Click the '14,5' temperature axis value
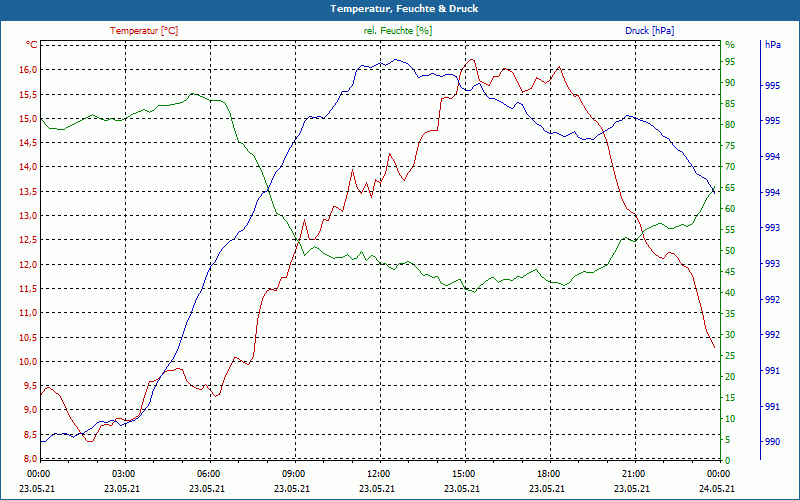This screenshot has height=500, width=800. point(28,143)
